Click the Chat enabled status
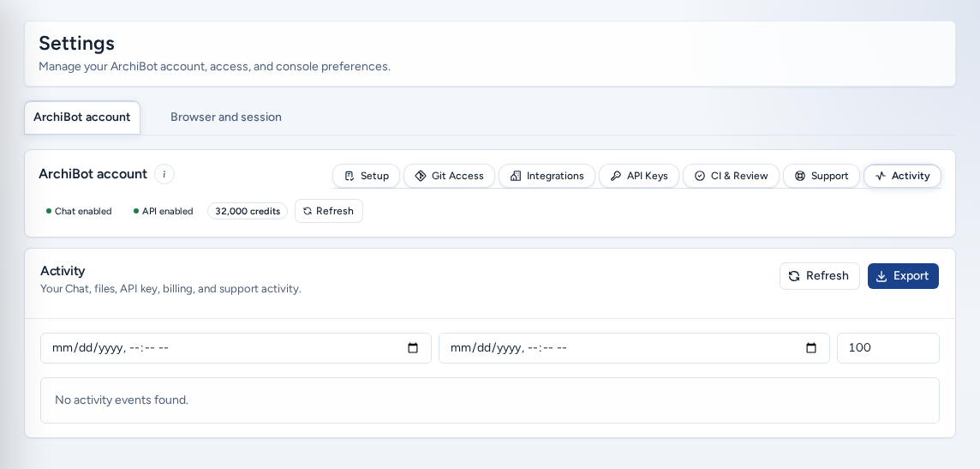This screenshot has height=469, width=980. tap(79, 212)
